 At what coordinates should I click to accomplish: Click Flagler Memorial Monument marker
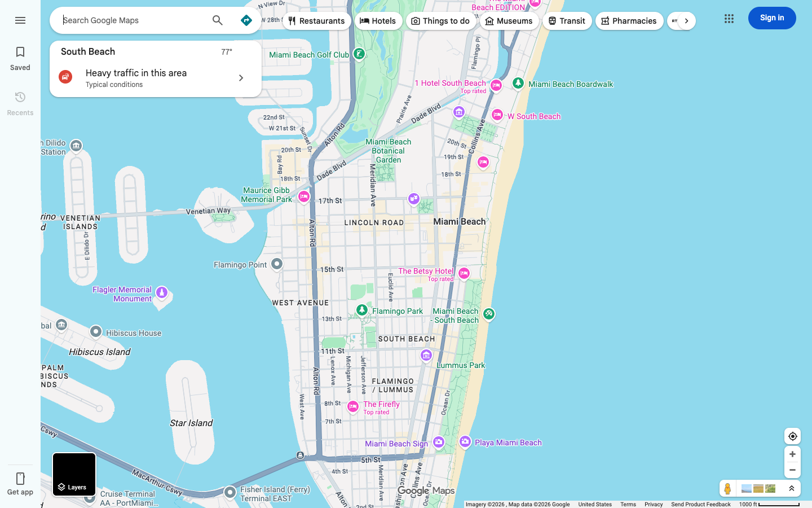tap(162, 292)
